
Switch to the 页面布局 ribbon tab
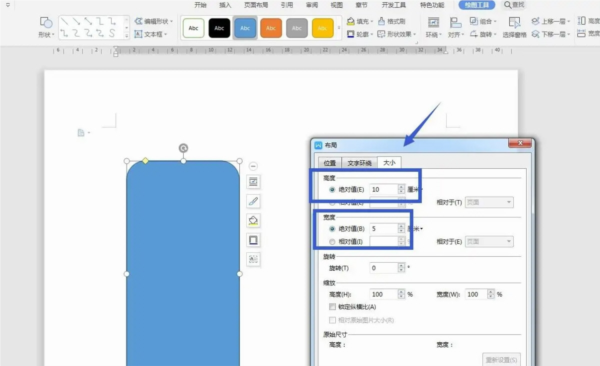coord(256,5)
